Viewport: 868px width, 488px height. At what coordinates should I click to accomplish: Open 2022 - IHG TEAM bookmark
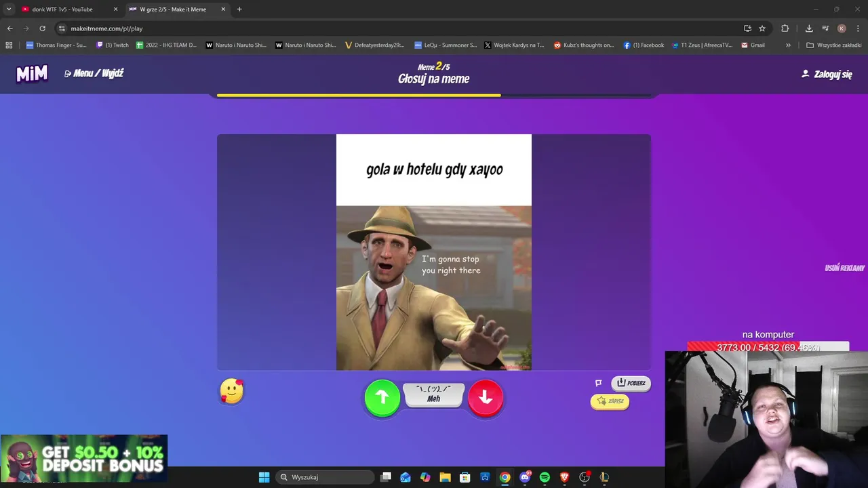(x=166, y=45)
